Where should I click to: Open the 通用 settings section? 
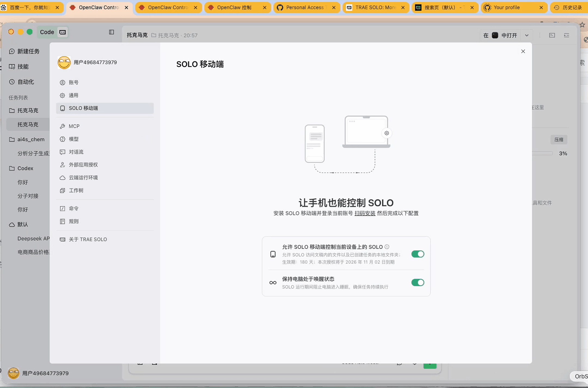pos(105,95)
